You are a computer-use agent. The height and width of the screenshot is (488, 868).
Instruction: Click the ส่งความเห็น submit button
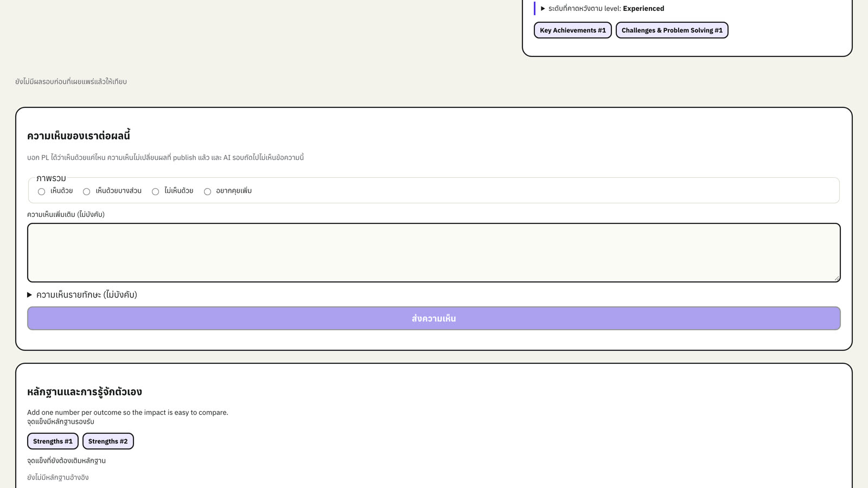tap(434, 318)
